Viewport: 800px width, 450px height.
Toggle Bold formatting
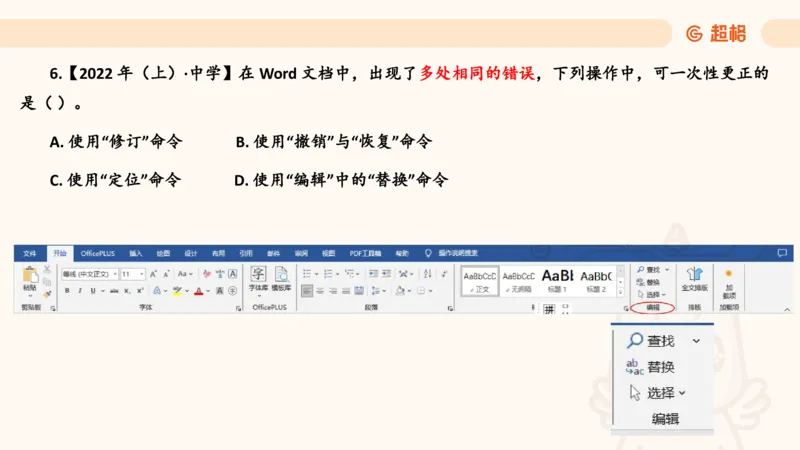pyautogui.click(x=67, y=291)
